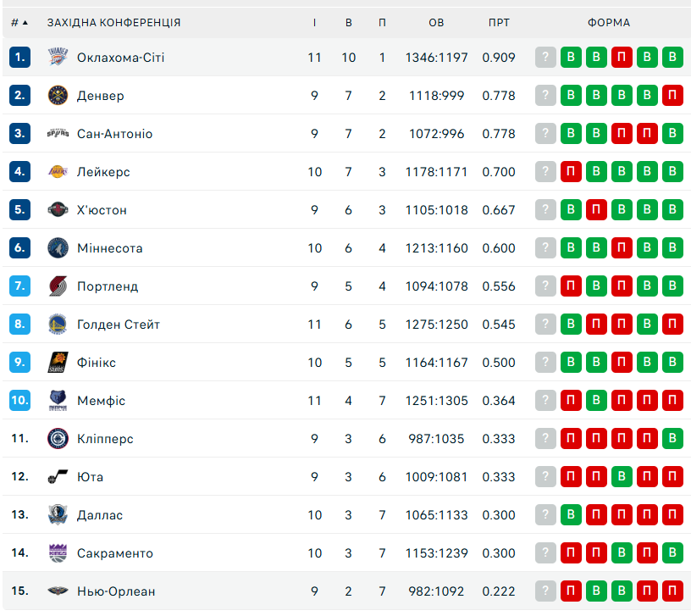Click Denver's last red П form badge
Viewport: 691px width, 616px height.
[x=673, y=96]
